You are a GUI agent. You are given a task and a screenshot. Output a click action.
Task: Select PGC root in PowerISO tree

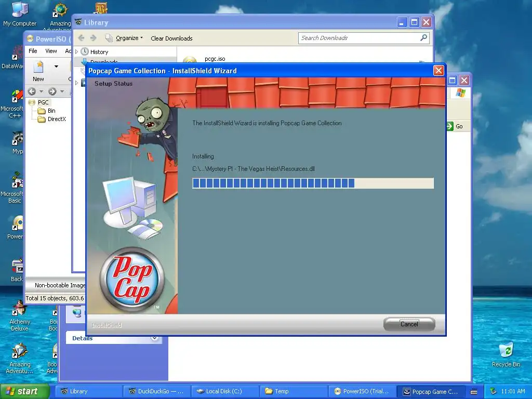coord(43,102)
